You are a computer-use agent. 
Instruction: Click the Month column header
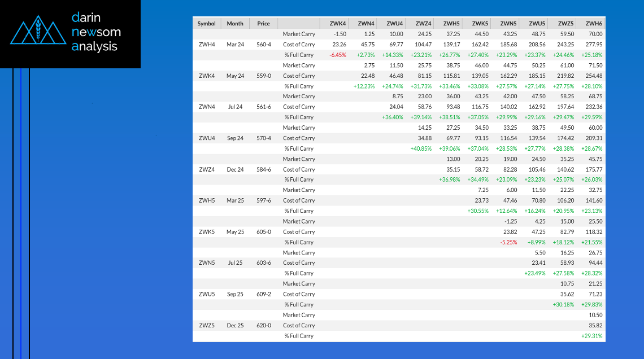point(235,24)
